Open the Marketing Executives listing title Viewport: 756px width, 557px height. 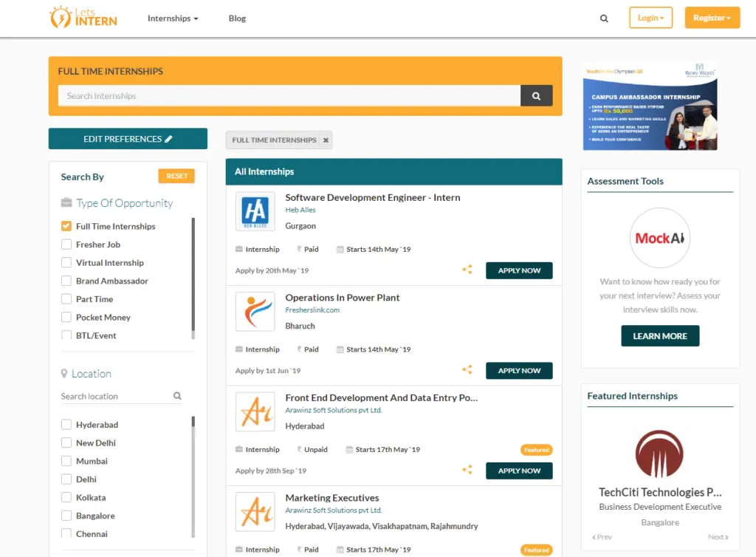(x=332, y=498)
